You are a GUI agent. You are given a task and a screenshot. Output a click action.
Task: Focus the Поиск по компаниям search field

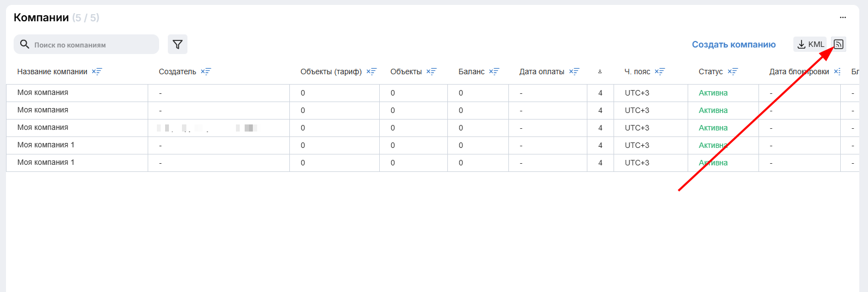(x=86, y=44)
